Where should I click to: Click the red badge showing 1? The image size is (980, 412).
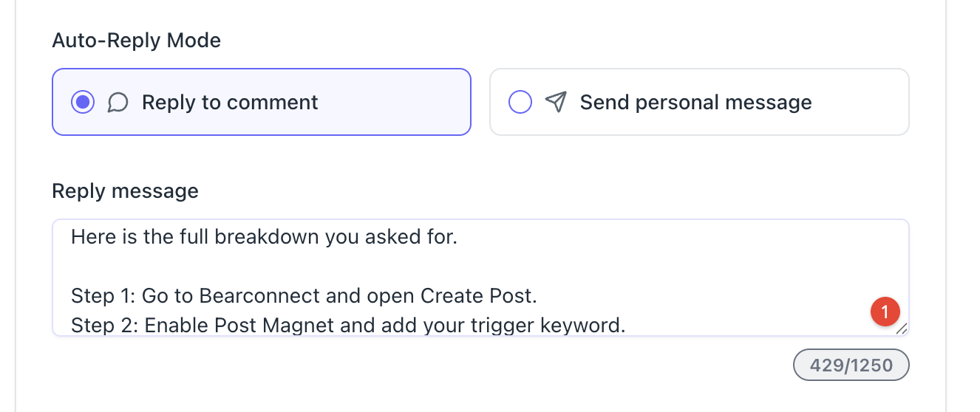pyautogui.click(x=885, y=312)
